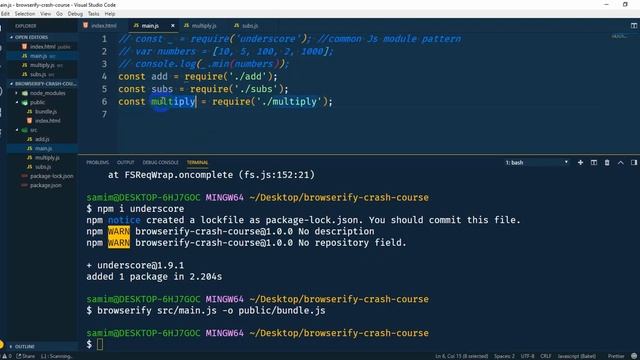
Task: Open the Help menu
Action: coord(110,14)
